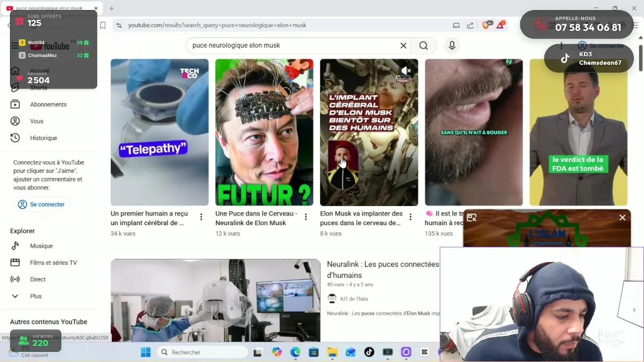The width and height of the screenshot is (644, 362).
Task: Go to Abonnements in sidebar
Action: coord(49,105)
